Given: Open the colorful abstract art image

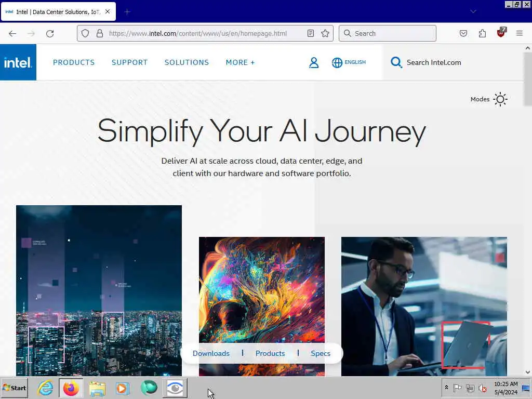Looking at the screenshot, I should coord(262,290).
